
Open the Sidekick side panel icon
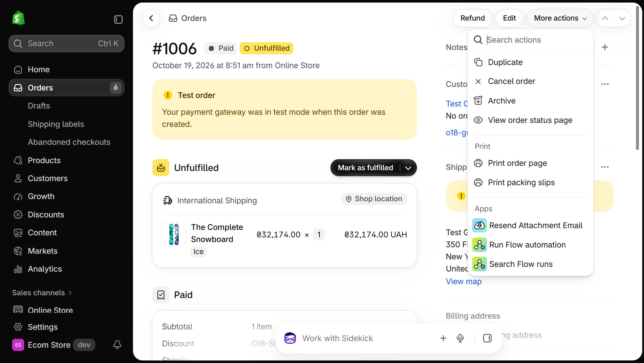click(x=487, y=338)
